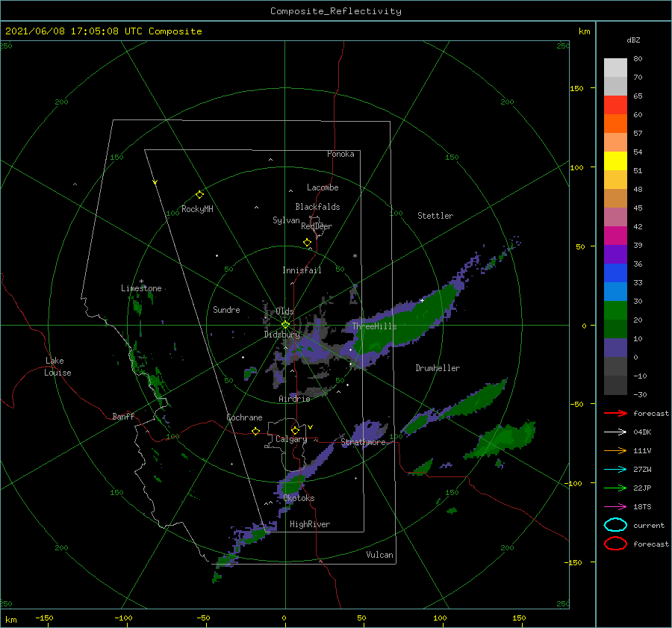This screenshot has height=628, width=672.
Task: Click the Didsbury town label
Action: (281, 335)
